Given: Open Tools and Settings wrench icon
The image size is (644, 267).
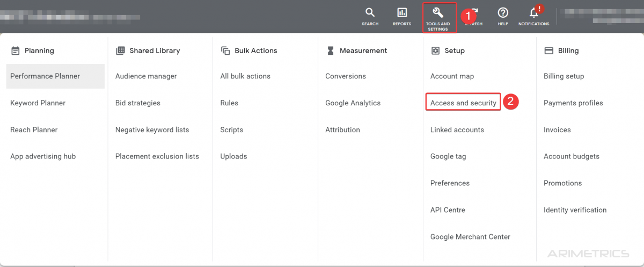Looking at the screenshot, I should pos(438,13).
